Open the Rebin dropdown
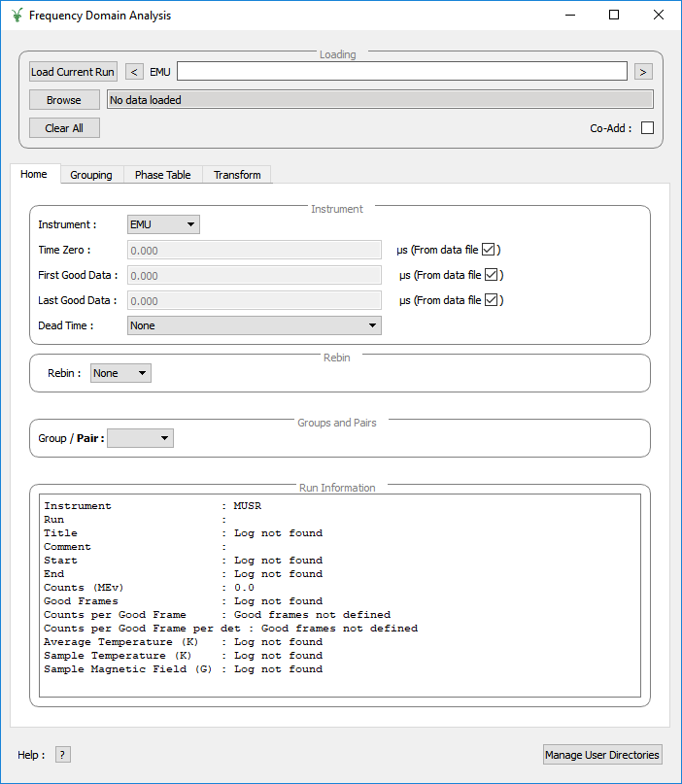Image resolution: width=682 pixels, height=784 pixels. click(120, 373)
